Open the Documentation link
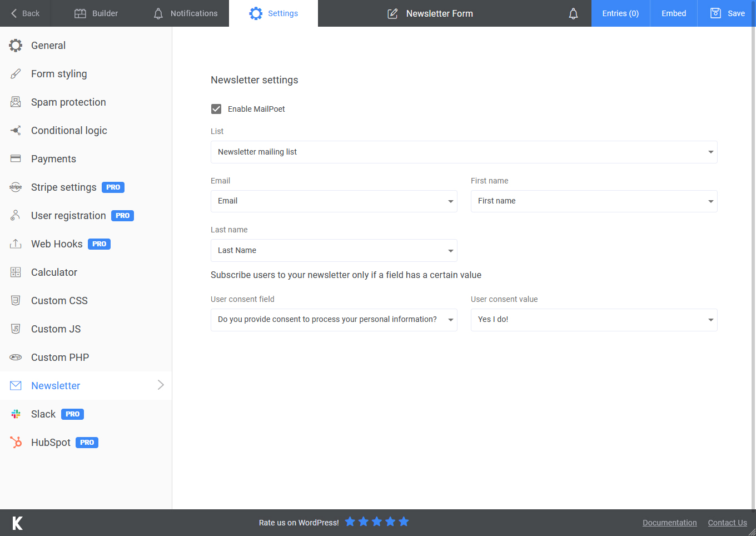Viewport: 756px width, 536px height. [x=670, y=523]
